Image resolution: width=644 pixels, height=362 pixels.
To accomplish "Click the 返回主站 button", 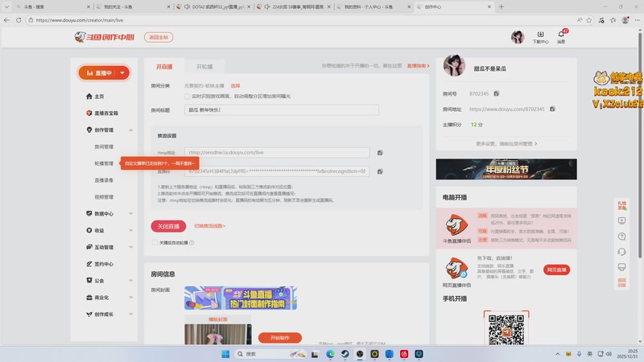I will [159, 37].
